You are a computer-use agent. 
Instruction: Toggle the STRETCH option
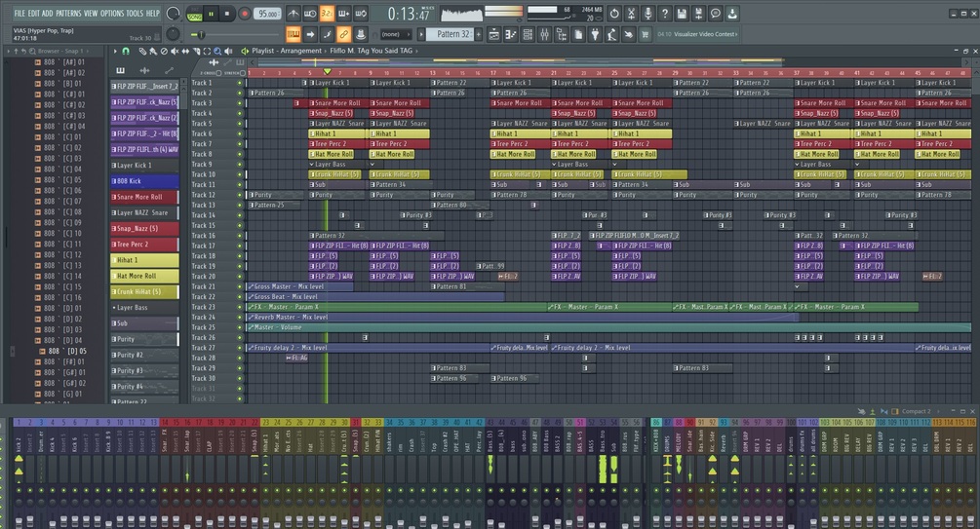pos(234,73)
